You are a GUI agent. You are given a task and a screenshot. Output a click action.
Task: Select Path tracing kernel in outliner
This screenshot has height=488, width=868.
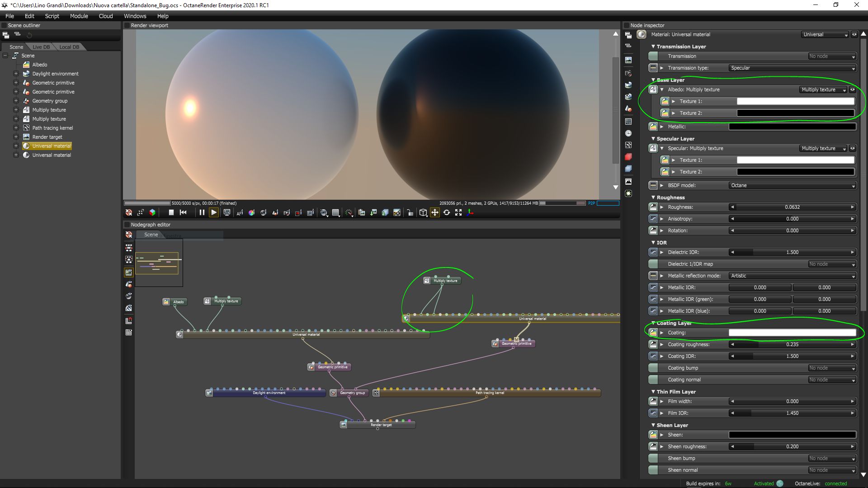click(52, 128)
